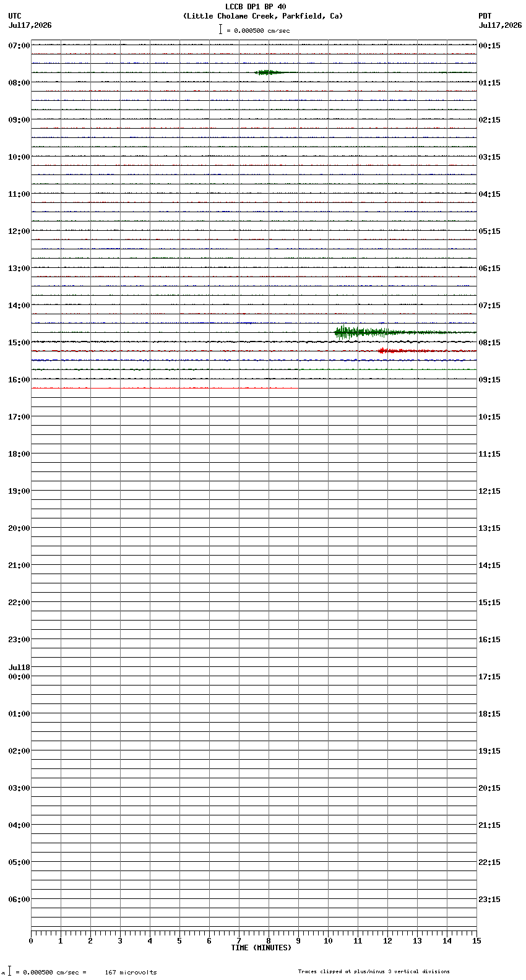526x980 pixels.
Task: Click the minute 7 tick label on the axis
Action: pyautogui.click(x=239, y=942)
